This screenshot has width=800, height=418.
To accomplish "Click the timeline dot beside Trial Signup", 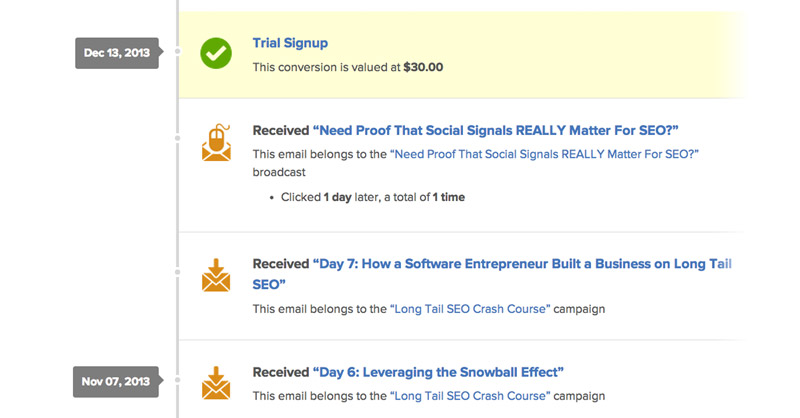I will coord(178,51).
